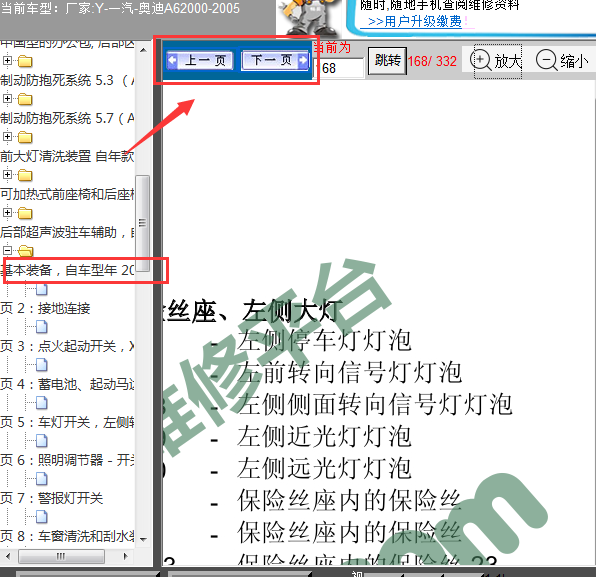
Task: Click the page icon above 页 3：点火起动开关
Action: point(41,327)
